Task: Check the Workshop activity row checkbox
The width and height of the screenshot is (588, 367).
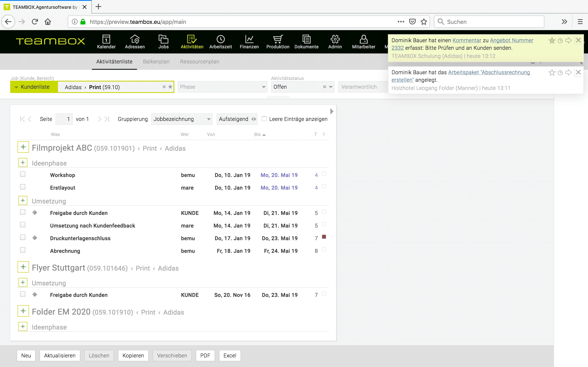Action: coord(23,174)
